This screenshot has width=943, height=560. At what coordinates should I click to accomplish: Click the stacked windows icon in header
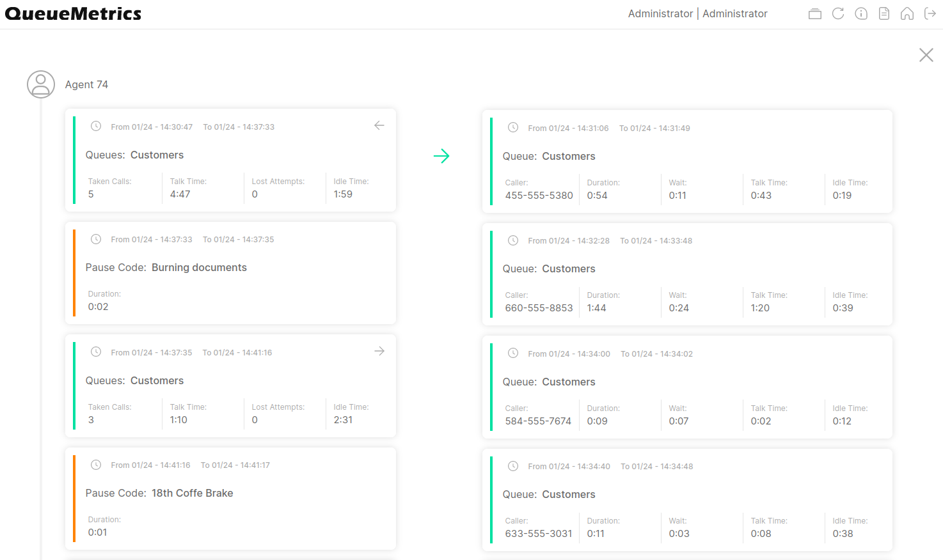pos(814,14)
